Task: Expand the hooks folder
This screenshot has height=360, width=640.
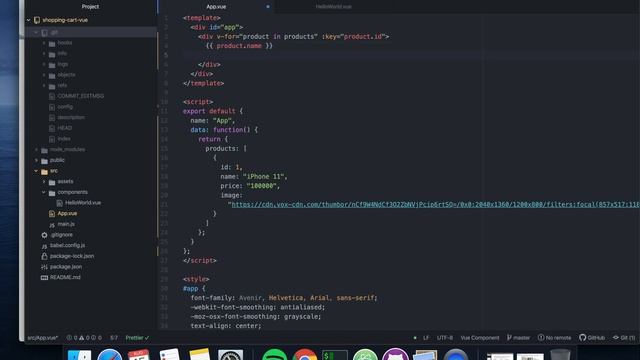Action: 44,43
